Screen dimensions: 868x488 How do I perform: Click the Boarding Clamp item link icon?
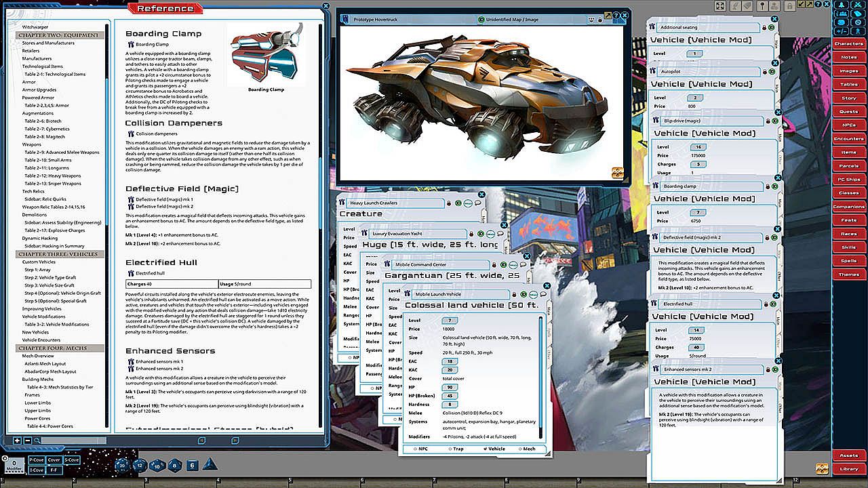pyautogui.click(x=130, y=45)
